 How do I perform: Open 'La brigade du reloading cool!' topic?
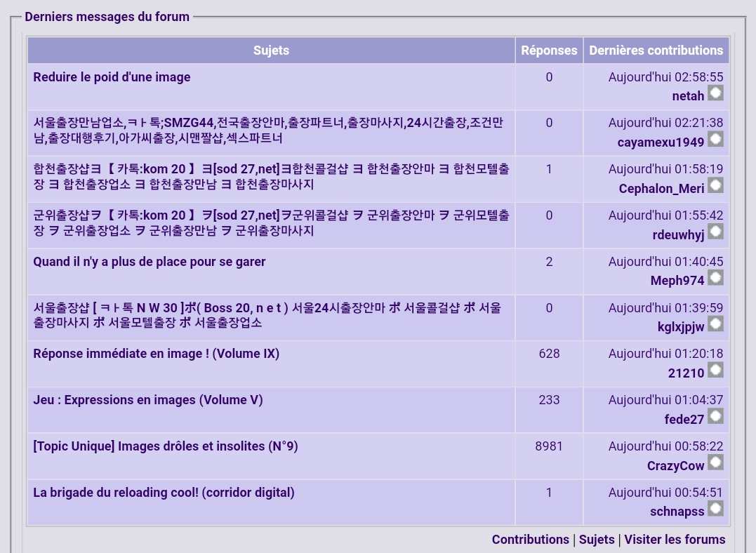click(164, 493)
